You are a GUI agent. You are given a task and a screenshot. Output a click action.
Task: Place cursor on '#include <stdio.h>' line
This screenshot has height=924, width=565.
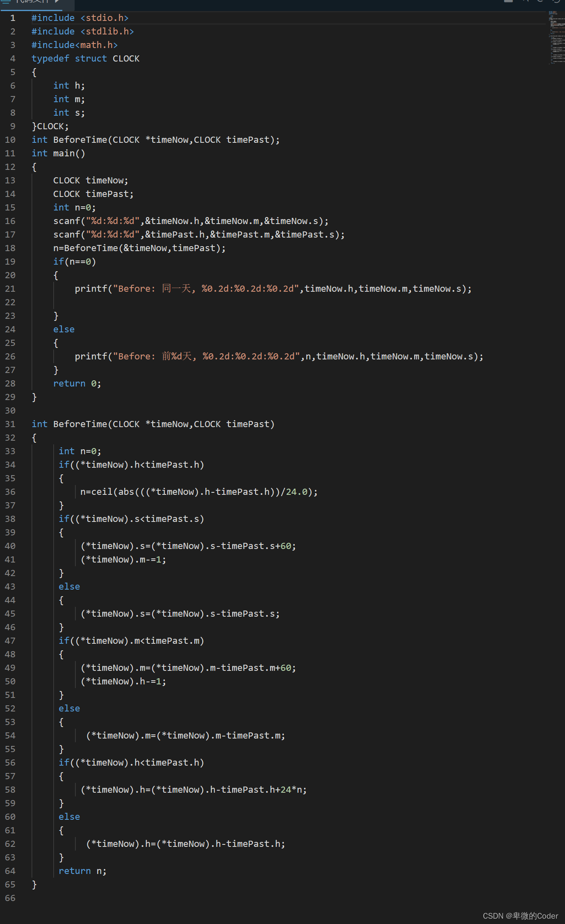click(80, 18)
